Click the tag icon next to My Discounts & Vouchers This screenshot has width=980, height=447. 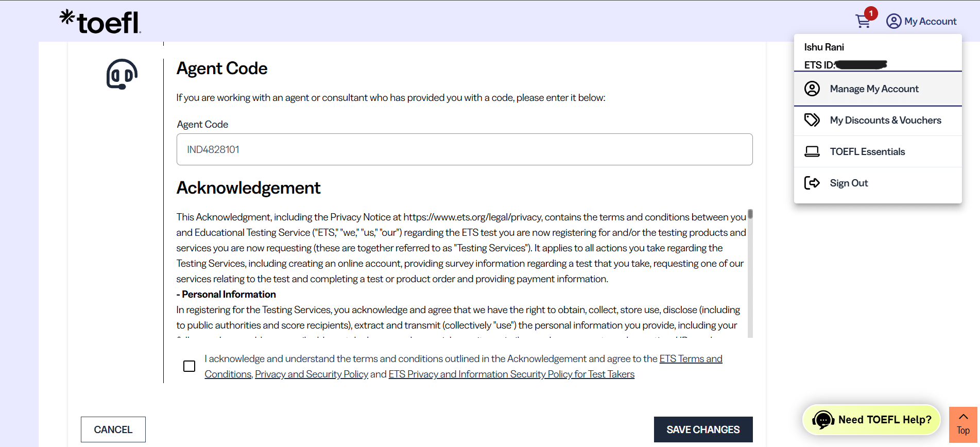click(x=812, y=120)
